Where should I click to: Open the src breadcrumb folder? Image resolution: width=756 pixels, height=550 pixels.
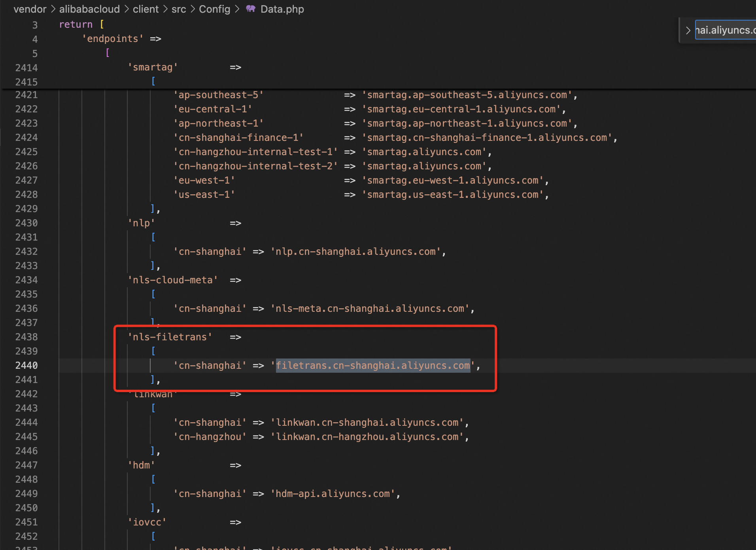(x=179, y=9)
